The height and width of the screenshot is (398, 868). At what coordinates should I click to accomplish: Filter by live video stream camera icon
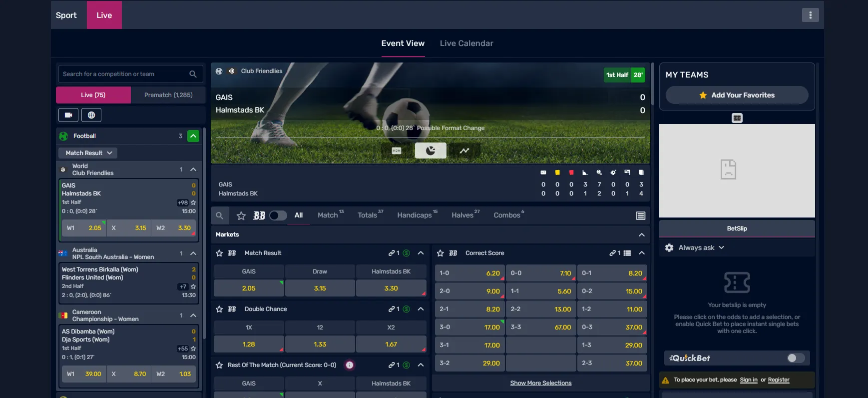(x=68, y=115)
